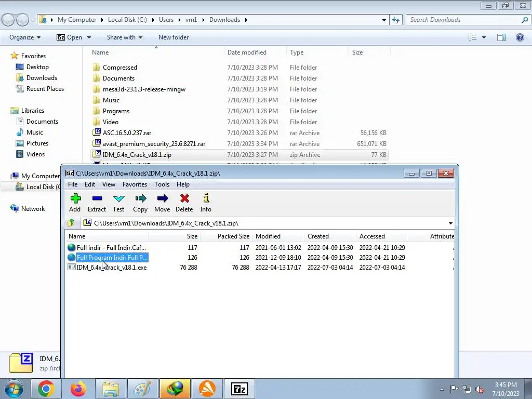Open Internet Download Manager taskbar icon
The height and width of the screenshot is (399, 532).
tap(175, 389)
